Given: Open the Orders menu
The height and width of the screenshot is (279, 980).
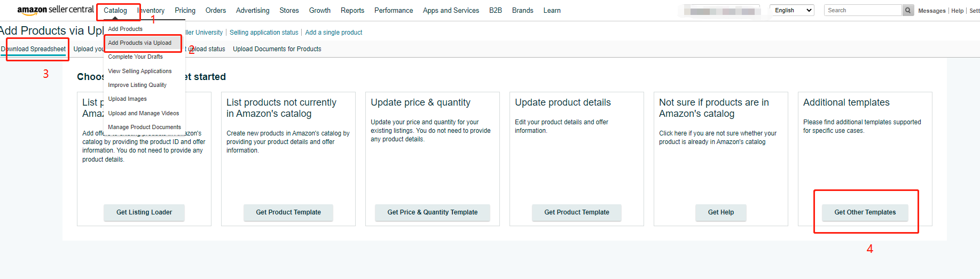Looking at the screenshot, I should pos(216,10).
